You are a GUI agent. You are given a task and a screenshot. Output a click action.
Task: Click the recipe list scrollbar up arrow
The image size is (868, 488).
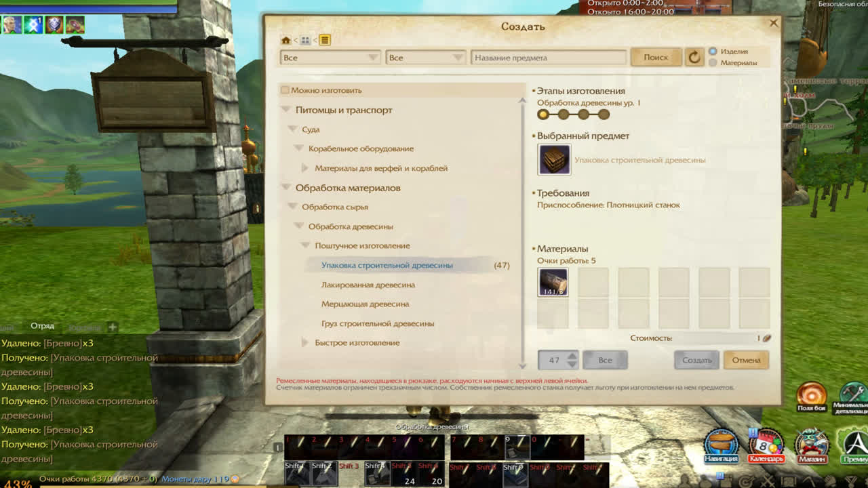(x=522, y=100)
